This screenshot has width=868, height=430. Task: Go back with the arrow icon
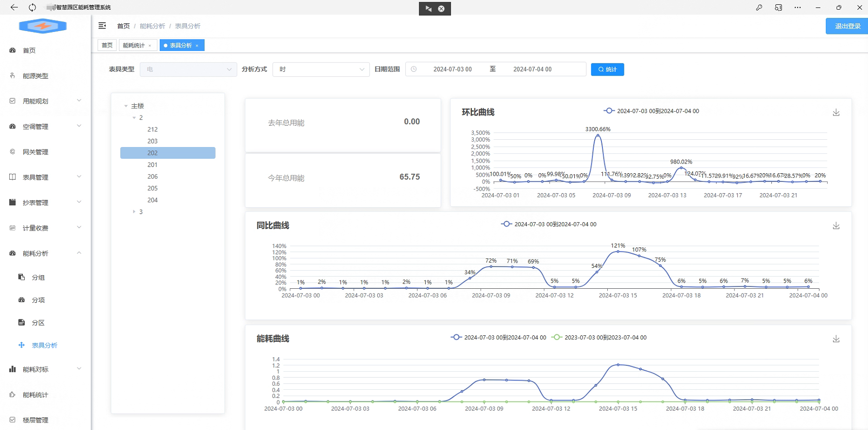click(14, 7)
